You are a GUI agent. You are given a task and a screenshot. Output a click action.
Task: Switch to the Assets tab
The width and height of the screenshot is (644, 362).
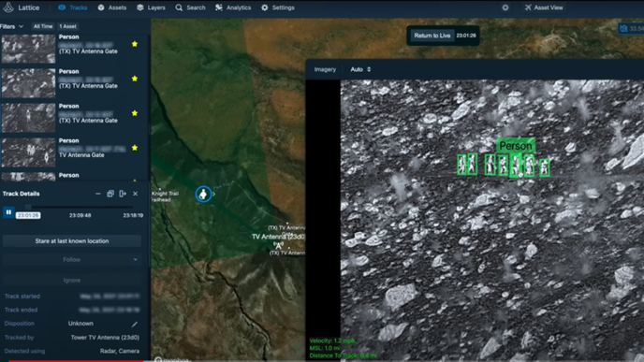(x=112, y=7)
